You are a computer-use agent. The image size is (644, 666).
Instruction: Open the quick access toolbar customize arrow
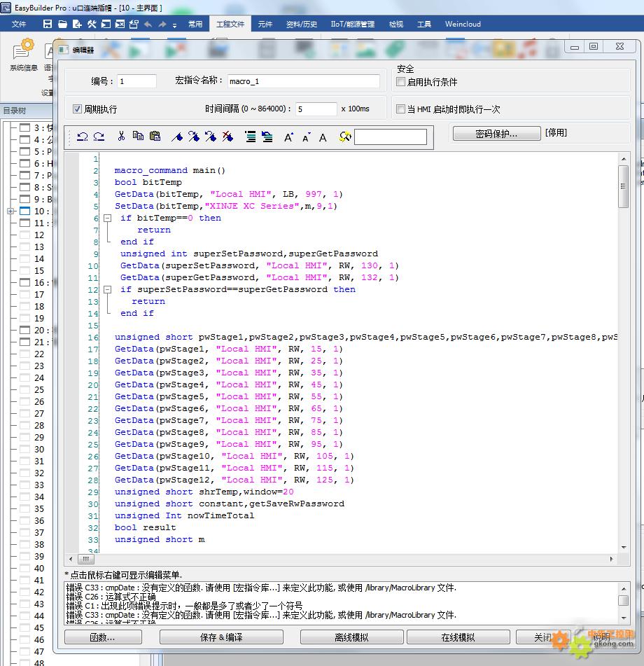pos(174,25)
